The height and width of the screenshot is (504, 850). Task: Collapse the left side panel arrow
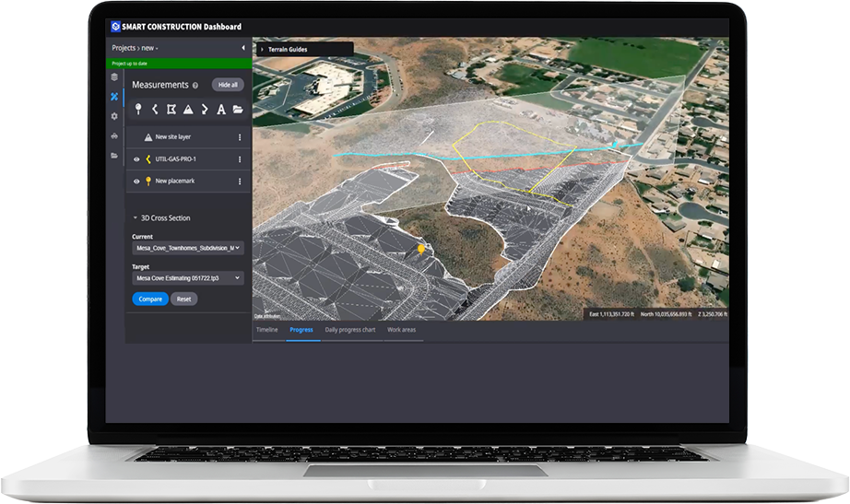(243, 48)
